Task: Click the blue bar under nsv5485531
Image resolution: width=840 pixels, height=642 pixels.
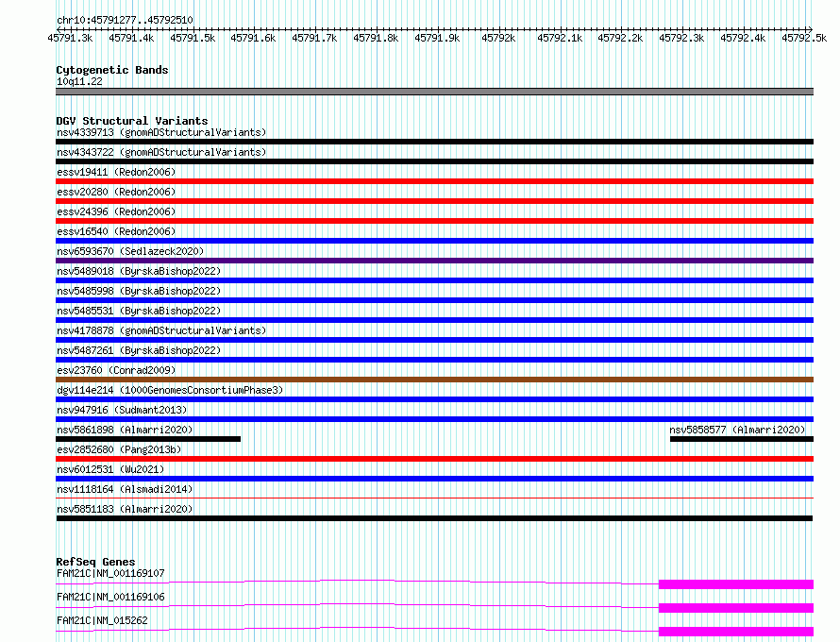Action: point(434,320)
